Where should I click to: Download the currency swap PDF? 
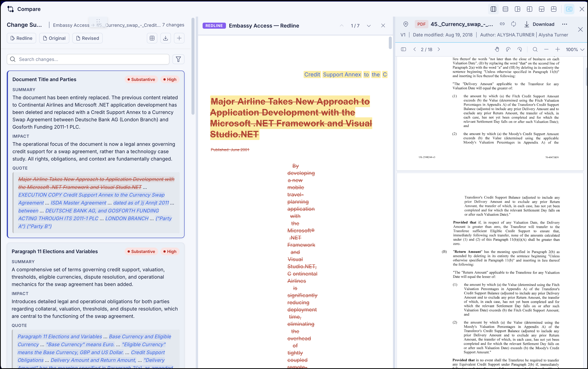tap(539, 24)
